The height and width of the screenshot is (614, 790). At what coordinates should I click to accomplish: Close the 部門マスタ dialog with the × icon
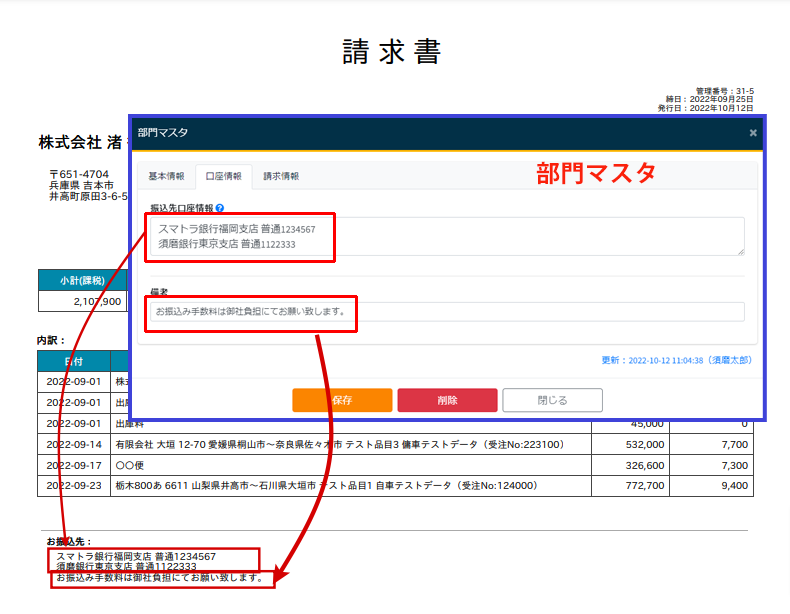tap(753, 132)
